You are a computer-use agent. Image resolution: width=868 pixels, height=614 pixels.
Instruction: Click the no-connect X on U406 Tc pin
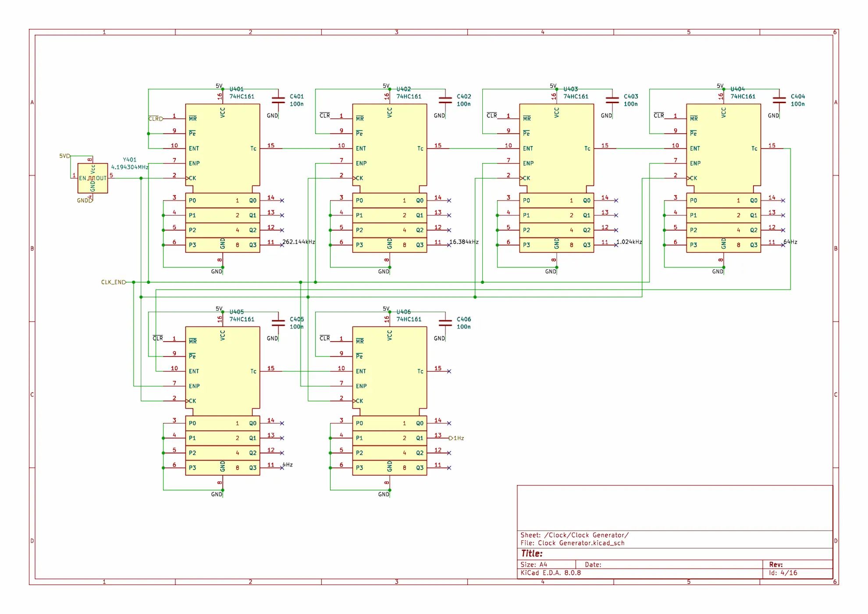click(449, 371)
